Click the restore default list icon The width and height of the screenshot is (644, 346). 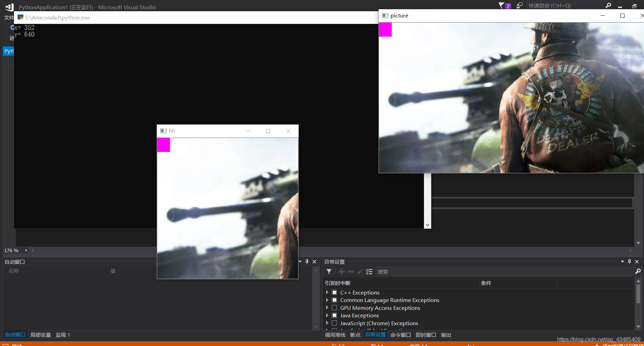(369, 272)
